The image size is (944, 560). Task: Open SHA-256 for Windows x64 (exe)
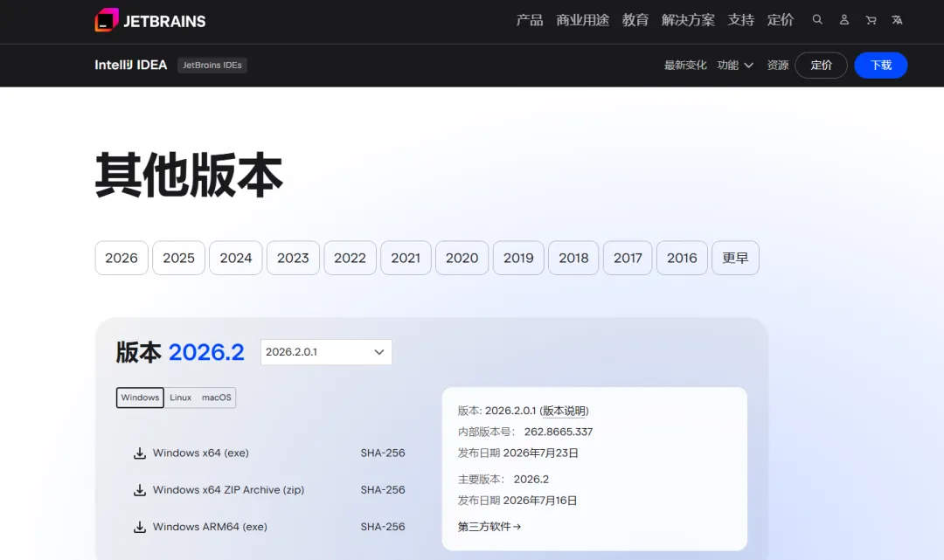click(383, 453)
